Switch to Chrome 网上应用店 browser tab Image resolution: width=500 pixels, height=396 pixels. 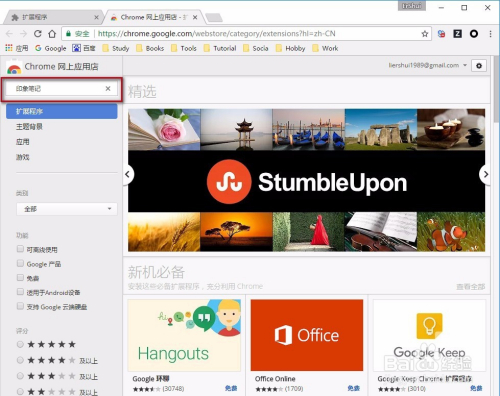[153, 17]
